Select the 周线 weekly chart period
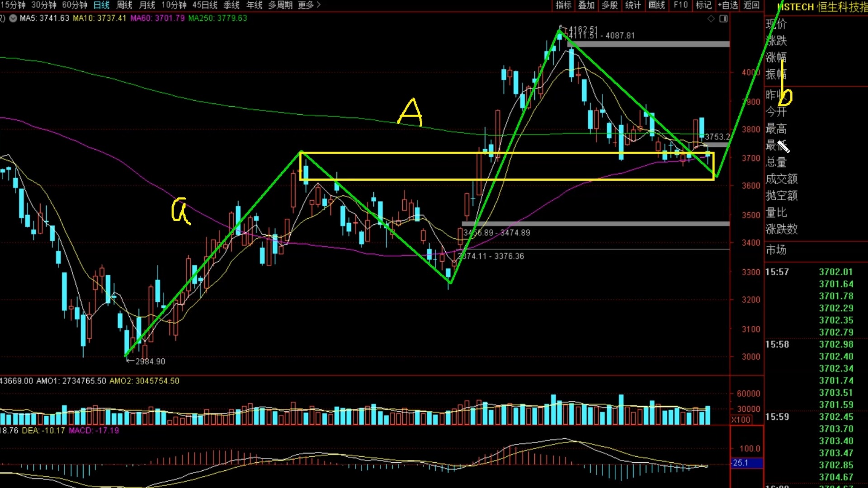868x488 pixels. (x=124, y=5)
